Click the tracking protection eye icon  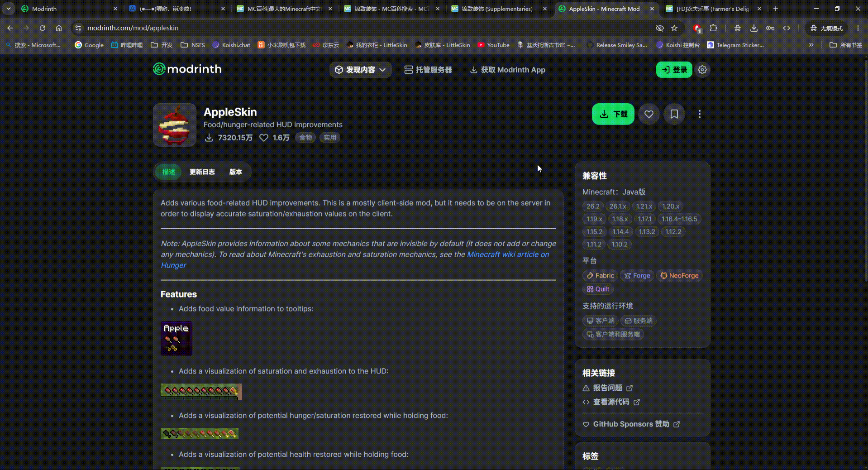[660, 28]
